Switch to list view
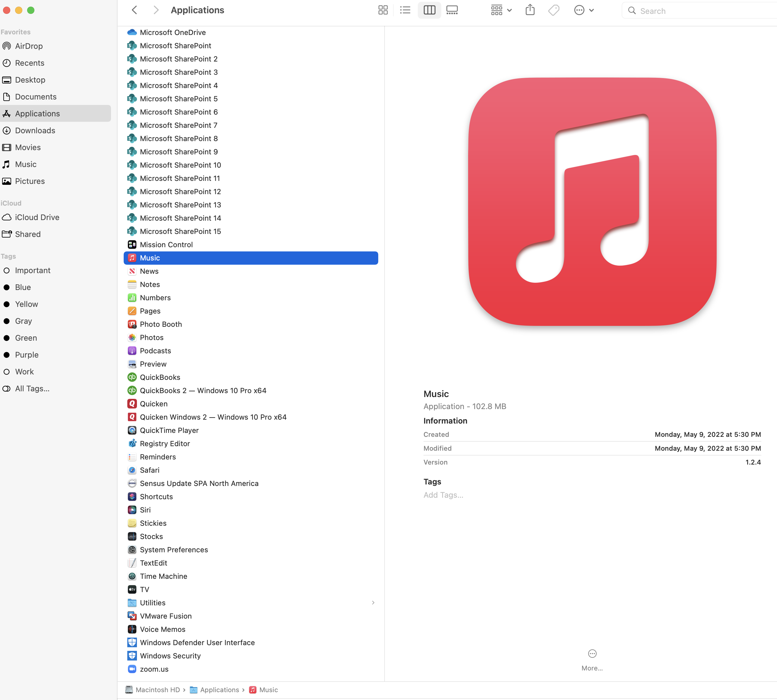The width and height of the screenshot is (777, 700). pyautogui.click(x=405, y=10)
